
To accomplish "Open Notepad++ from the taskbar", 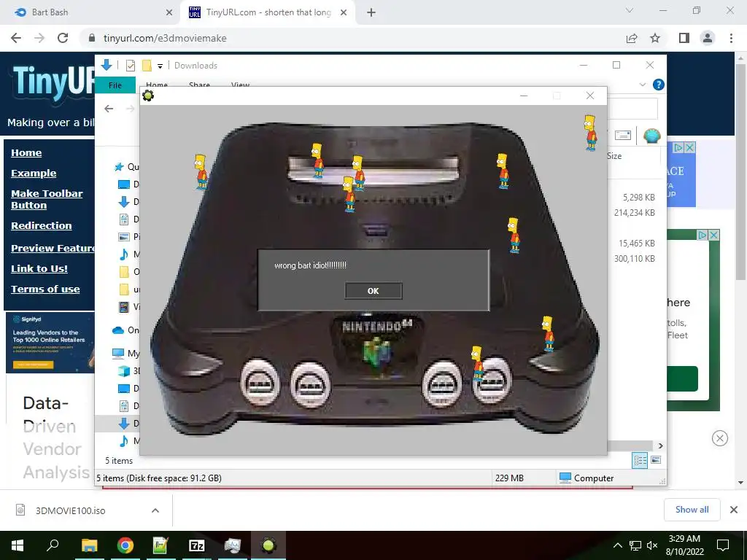I will (x=160, y=545).
